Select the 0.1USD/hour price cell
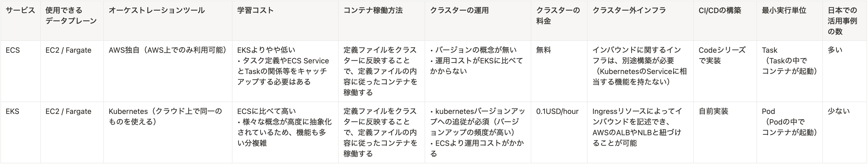 [x=559, y=132]
